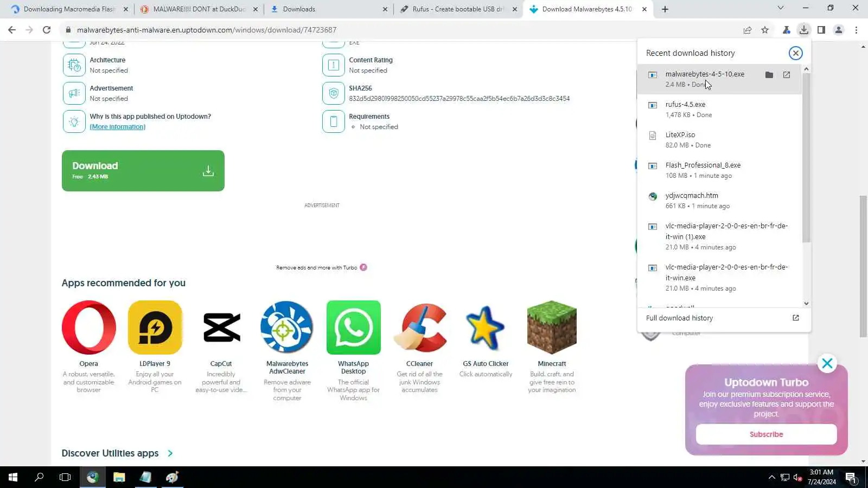This screenshot has height=488, width=868.
Task: Open the notification center
Action: tap(851, 478)
